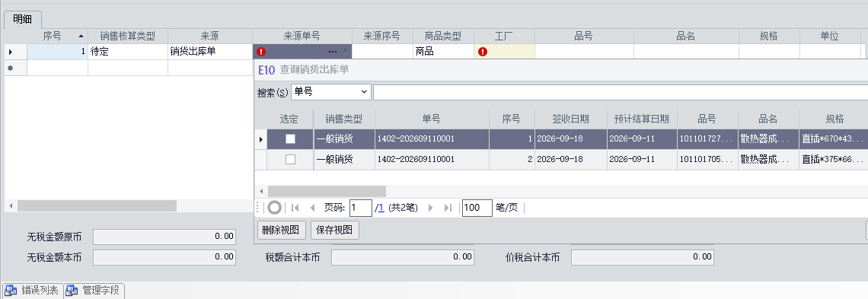Click the 无税金额本币 value field
This screenshot has height=299, width=868.
164,257
